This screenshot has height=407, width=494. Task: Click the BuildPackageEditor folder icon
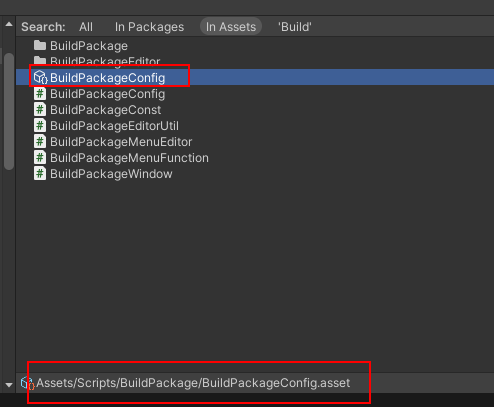(40, 61)
